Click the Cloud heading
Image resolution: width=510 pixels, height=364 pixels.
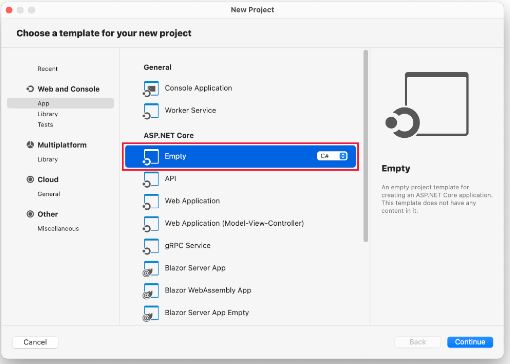[48, 179]
